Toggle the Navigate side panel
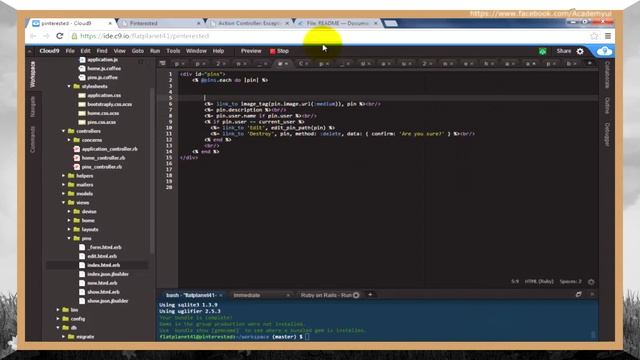This screenshot has width=640, height=360. coord(33,107)
